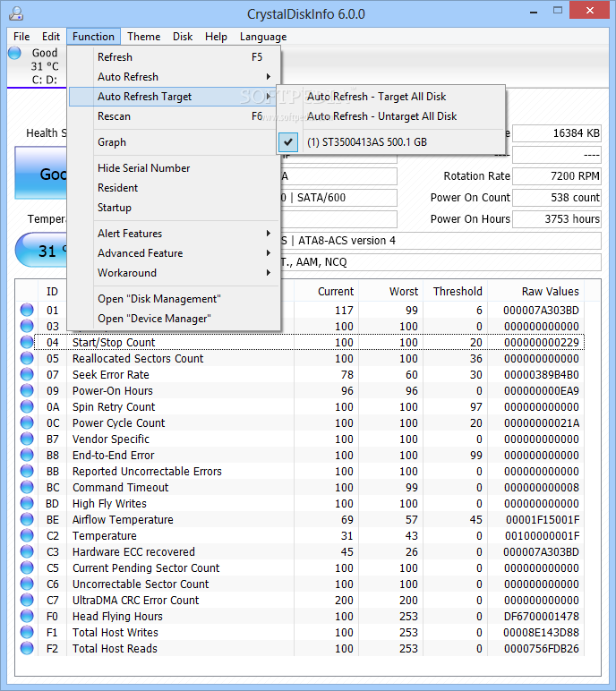Open the Theme menu
This screenshot has width=616, height=691.
click(x=144, y=37)
